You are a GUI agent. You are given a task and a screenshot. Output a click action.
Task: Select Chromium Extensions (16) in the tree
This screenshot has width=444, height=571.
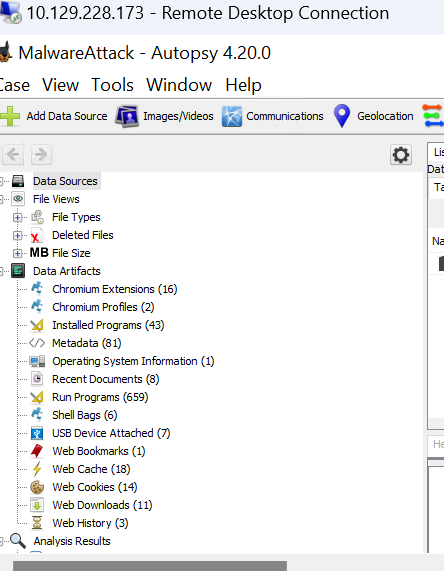(x=115, y=289)
